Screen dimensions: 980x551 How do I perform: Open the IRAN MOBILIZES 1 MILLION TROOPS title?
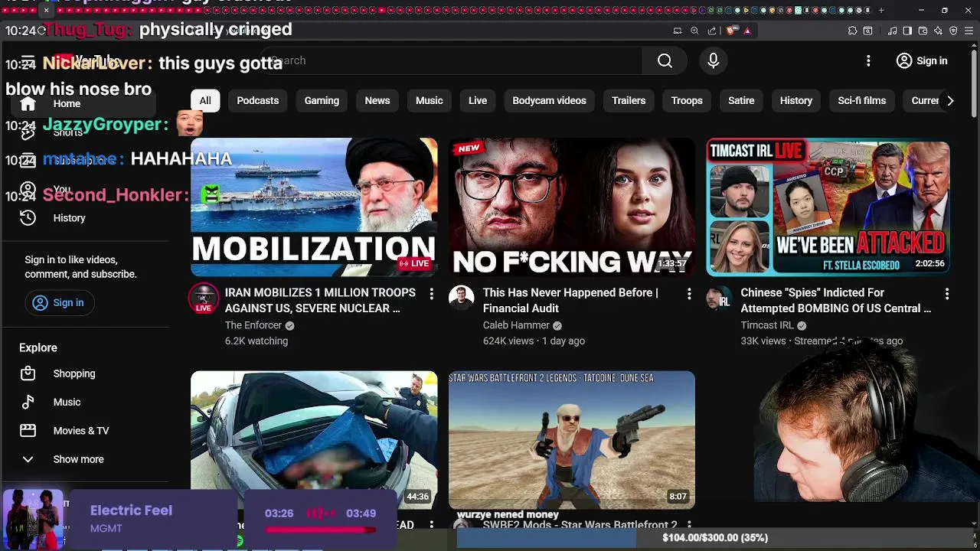320,300
